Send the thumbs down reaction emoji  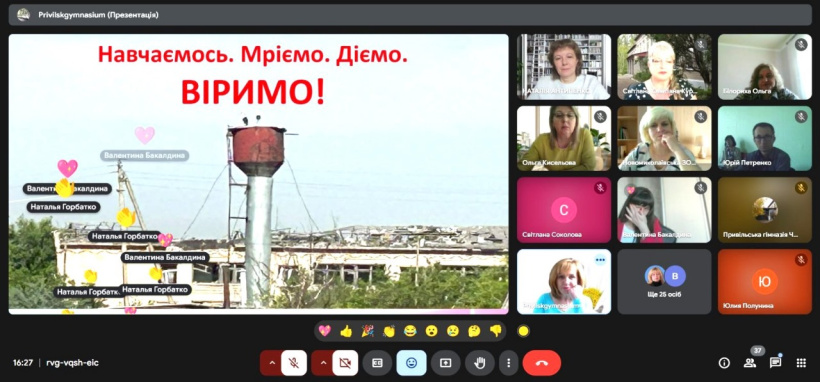click(x=496, y=331)
